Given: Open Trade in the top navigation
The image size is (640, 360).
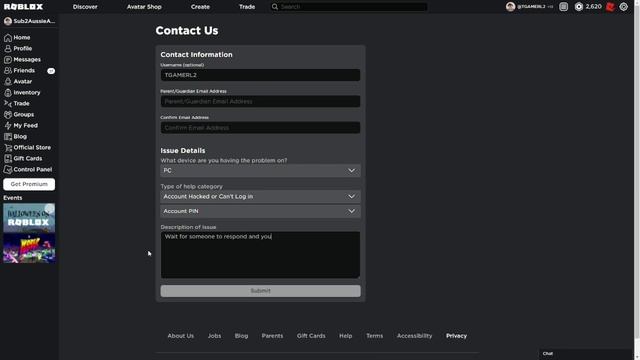Looking at the screenshot, I should tap(247, 7).
